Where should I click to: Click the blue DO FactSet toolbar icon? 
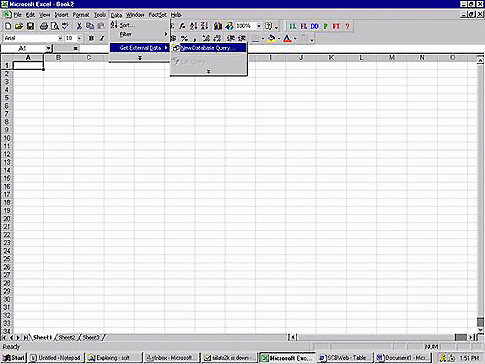pos(314,26)
